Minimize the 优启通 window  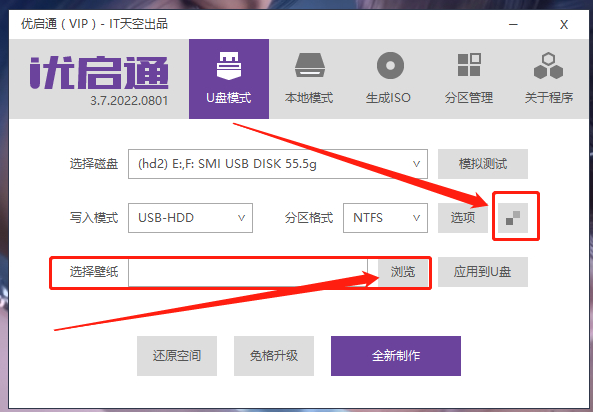click(x=513, y=25)
